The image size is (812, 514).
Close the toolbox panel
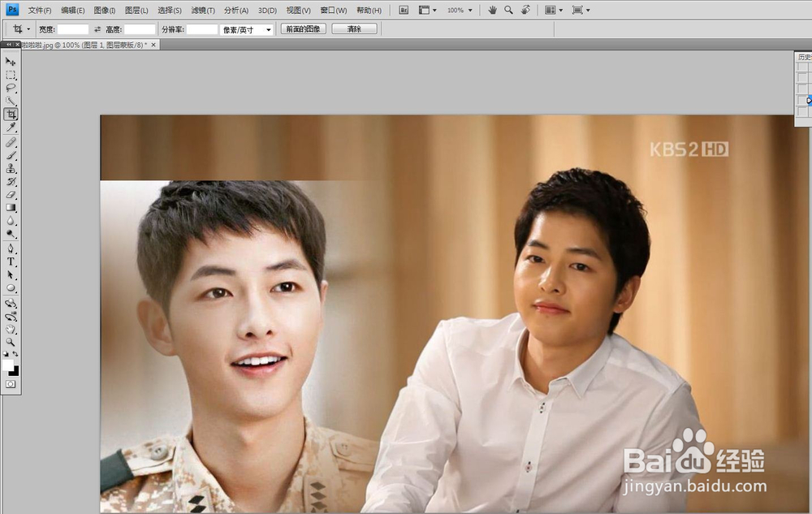tap(18, 45)
